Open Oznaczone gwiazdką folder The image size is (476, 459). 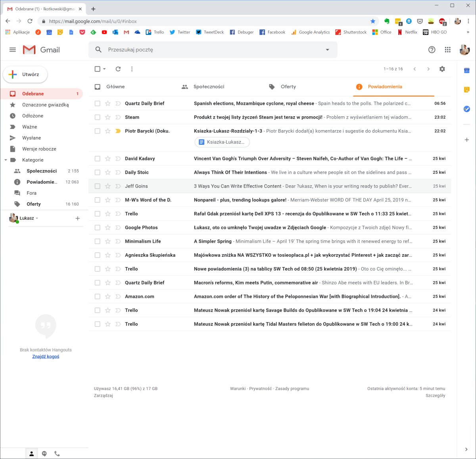[x=42, y=105]
